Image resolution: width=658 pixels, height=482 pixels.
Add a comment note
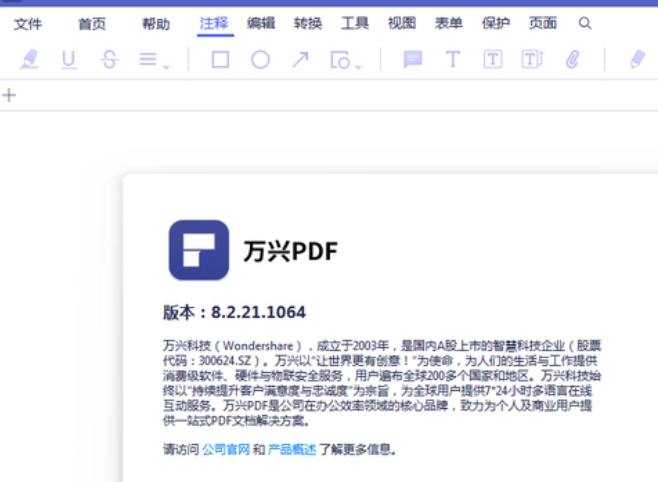coord(413,60)
